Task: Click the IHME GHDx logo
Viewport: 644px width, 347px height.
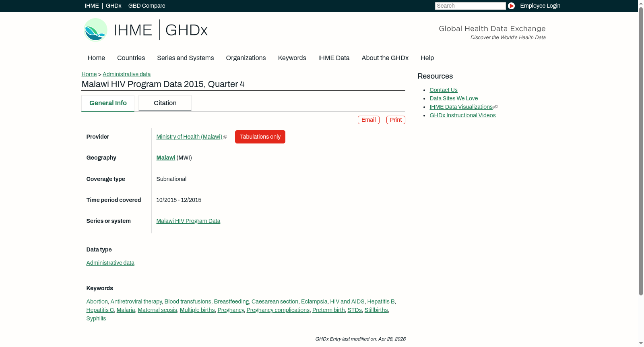Action: [x=146, y=30]
